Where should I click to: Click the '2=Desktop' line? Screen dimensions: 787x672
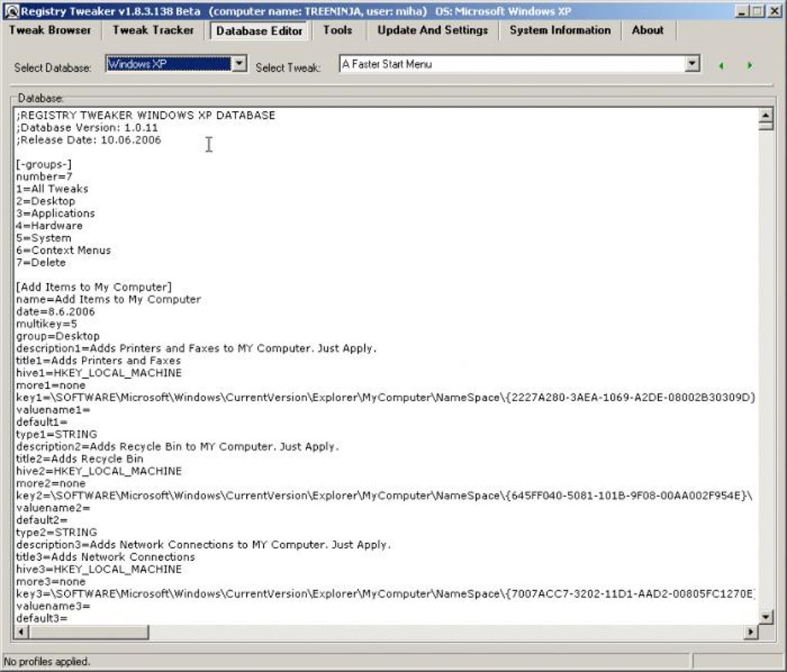point(46,201)
